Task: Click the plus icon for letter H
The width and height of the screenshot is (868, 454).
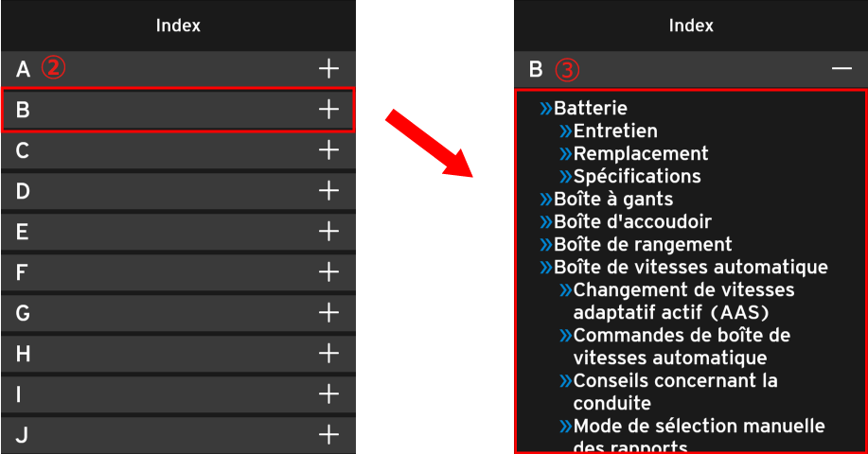Action: point(328,353)
